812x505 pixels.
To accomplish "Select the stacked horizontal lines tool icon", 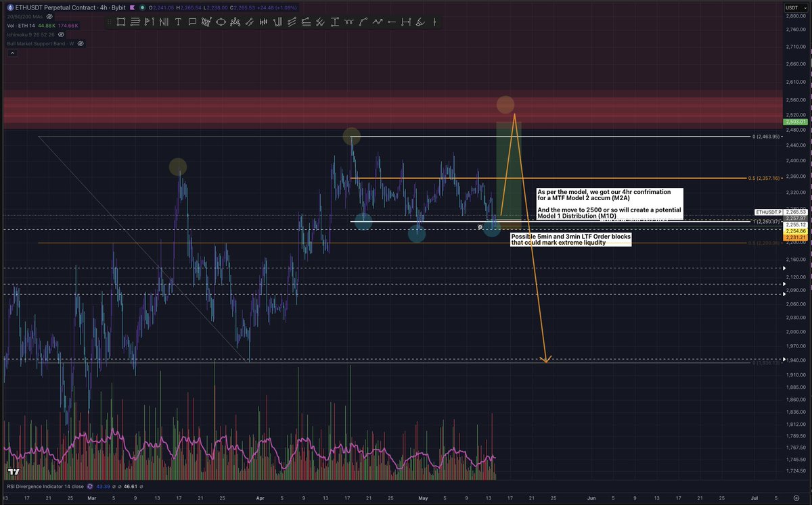I will pos(135,22).
